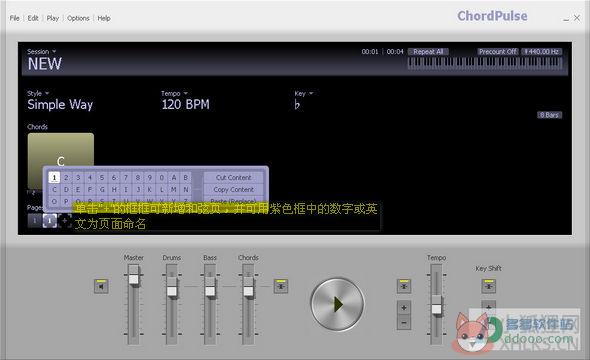Screen dimensions: 590x360
Task: Click the 00:01 elapsed time readout
Action: click(370, 52)
